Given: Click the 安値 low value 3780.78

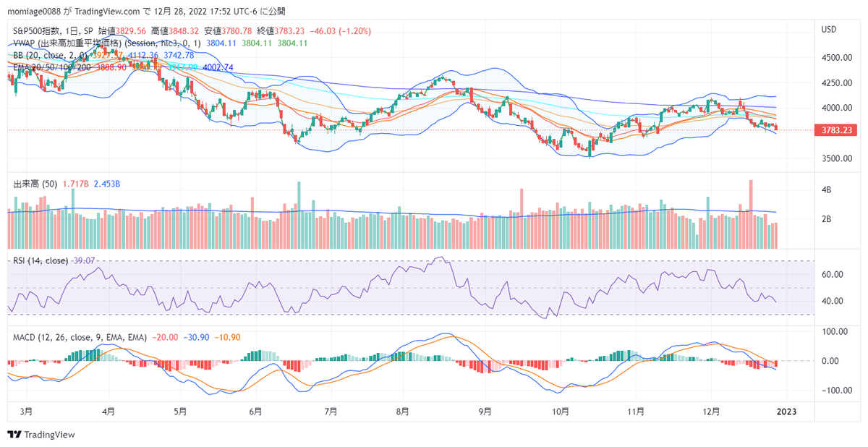Looking at the screenshot, I should [237, 32].
